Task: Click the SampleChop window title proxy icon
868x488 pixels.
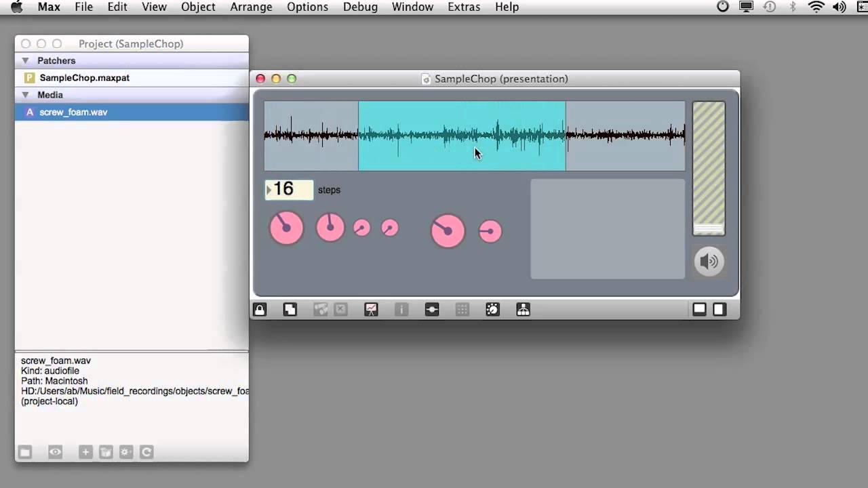Action: tap(426, 79)
